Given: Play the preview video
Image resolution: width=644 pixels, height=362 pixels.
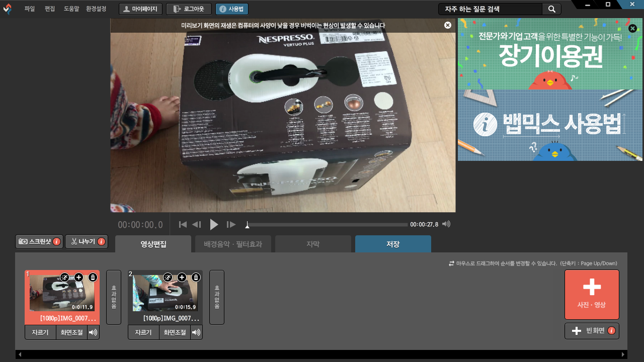Looking at the screenshot, I should coord(214,224).
